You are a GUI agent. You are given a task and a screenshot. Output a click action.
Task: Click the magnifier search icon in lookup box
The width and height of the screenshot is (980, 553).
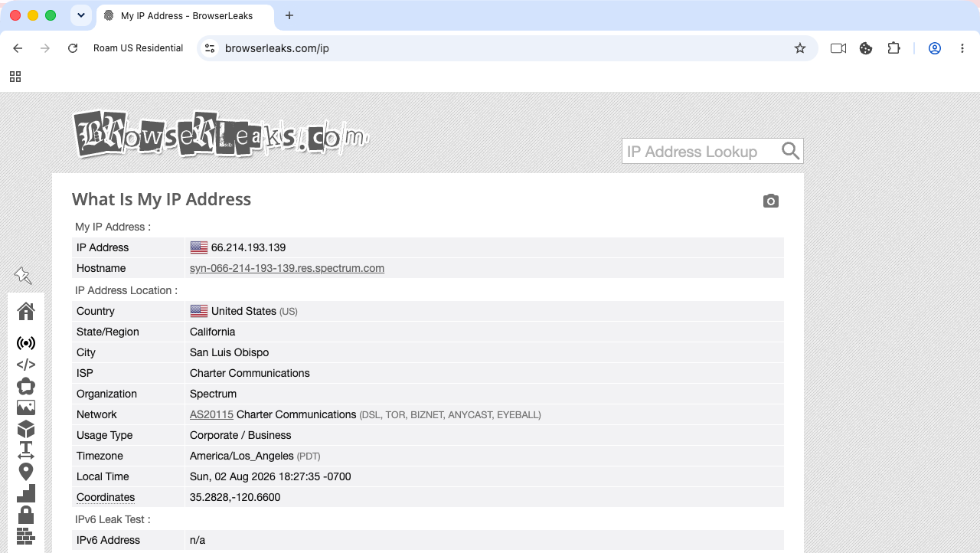point(791,151)
